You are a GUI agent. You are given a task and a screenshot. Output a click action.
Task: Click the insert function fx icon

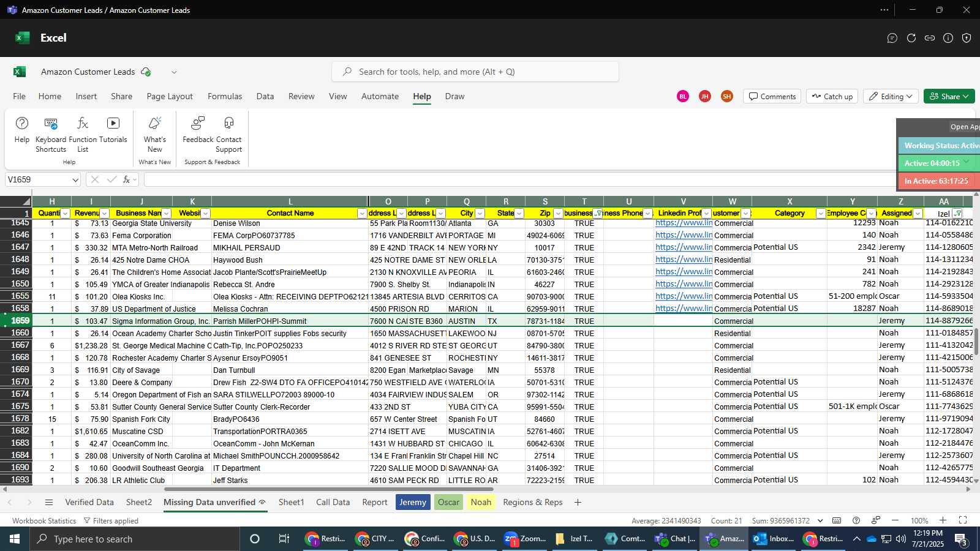126,179
